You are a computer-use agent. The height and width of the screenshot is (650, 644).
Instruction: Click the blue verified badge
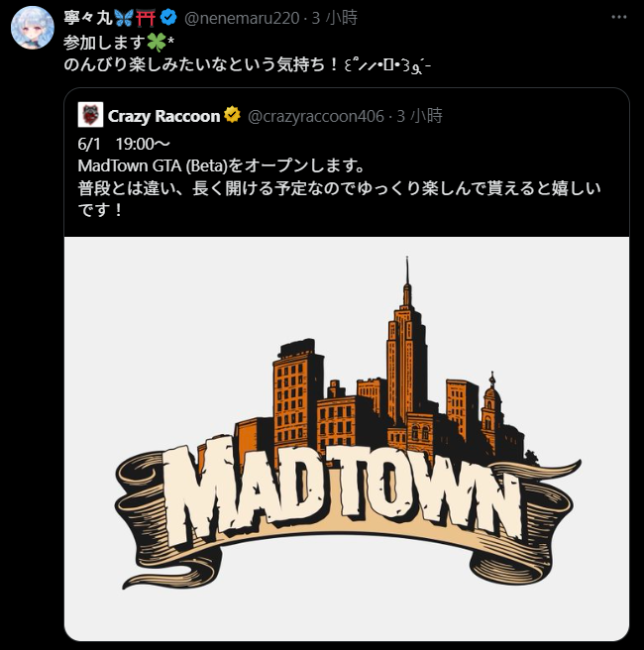coord(168,18)
